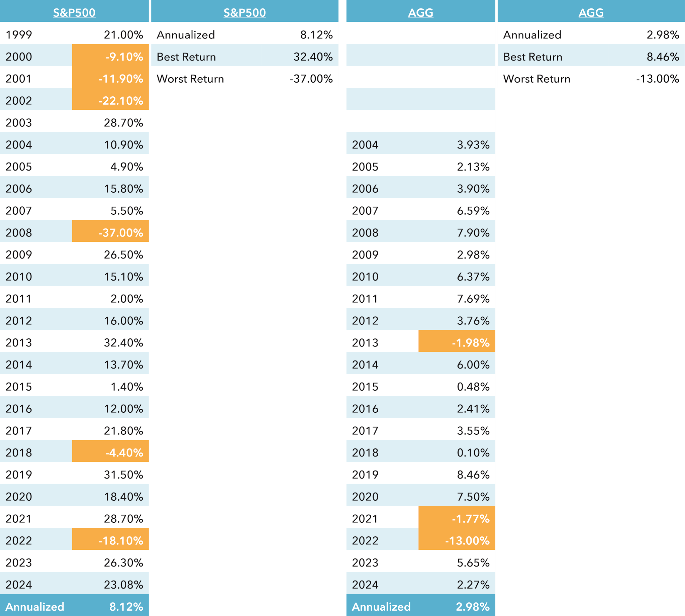Select AGG 2024 return 2.27%
Viewport: 685px width, 616px height.
tap(473, 585)
